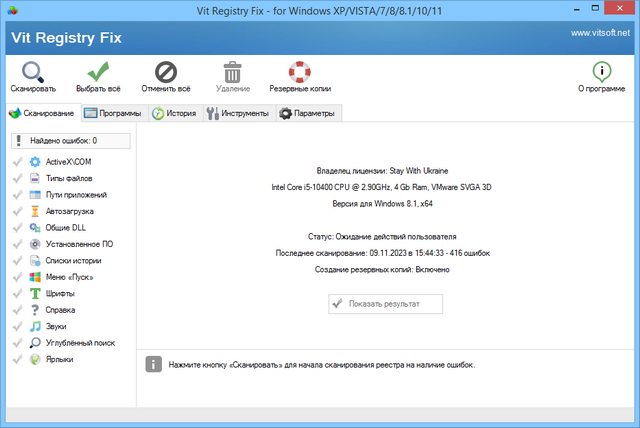The image size is (640, 428).
Task: Toggle the checkmark beside Автозагрузка
Action: pos(17,211)
